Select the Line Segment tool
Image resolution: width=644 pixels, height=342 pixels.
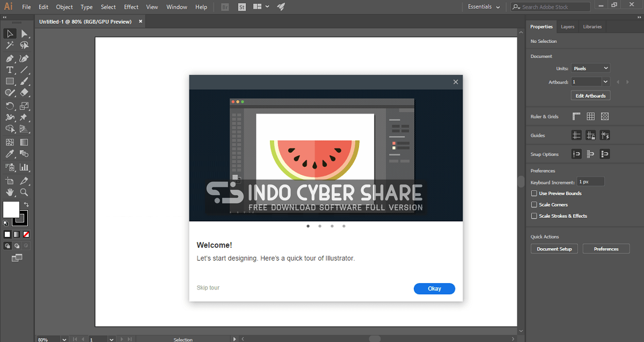tap(24, 70)
